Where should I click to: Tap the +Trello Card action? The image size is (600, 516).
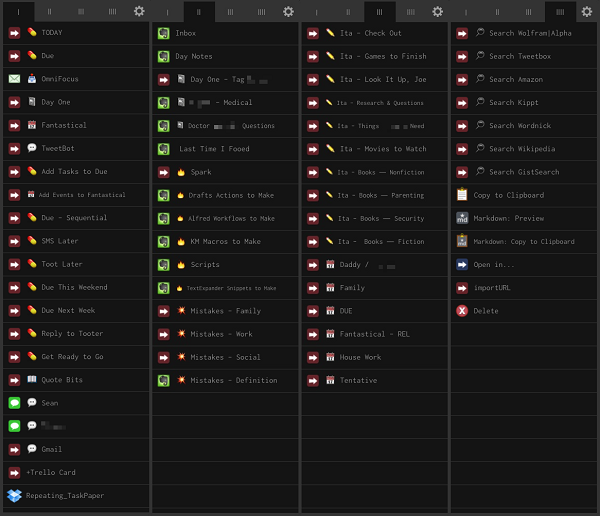[x=76, y=473]
